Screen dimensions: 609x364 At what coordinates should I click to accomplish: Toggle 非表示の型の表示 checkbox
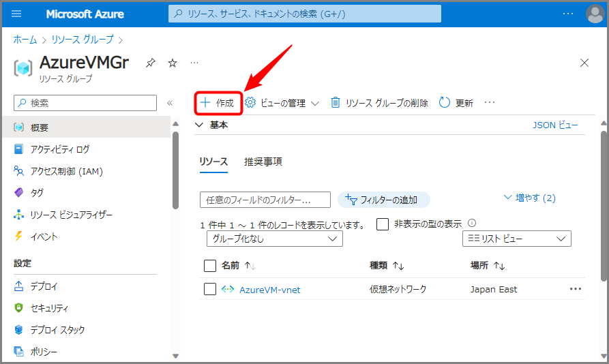point(383,224)
